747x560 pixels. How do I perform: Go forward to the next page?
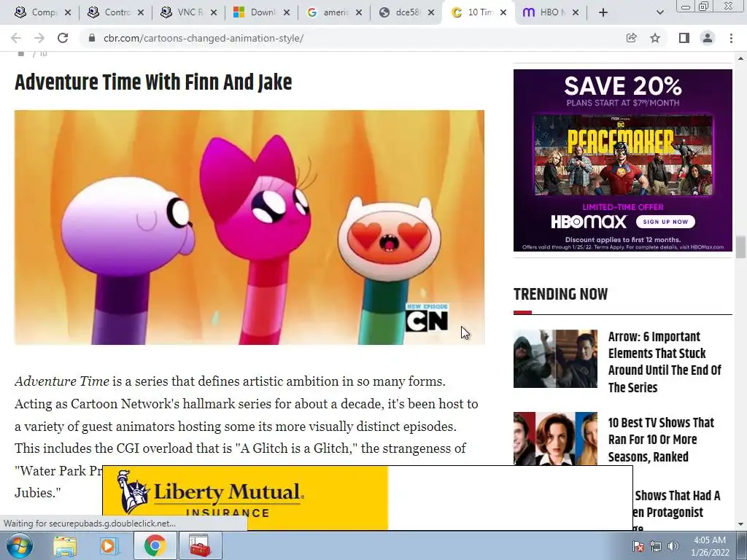[39, 38]
